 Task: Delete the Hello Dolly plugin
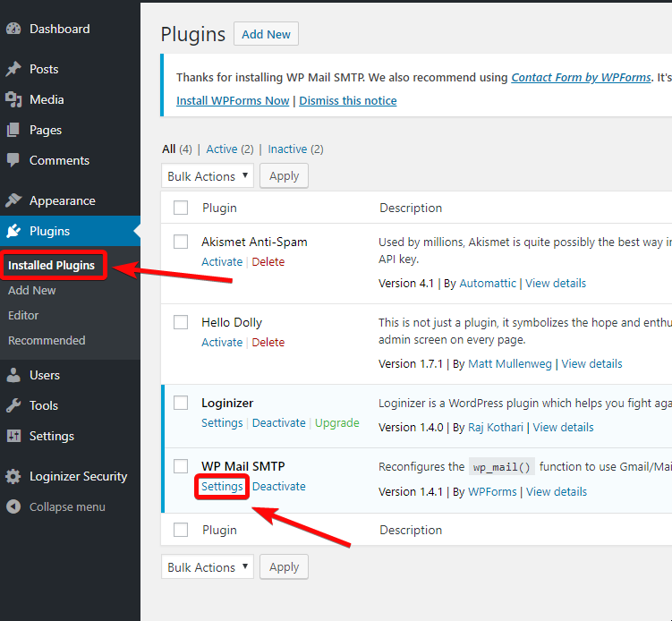coord(268,342)
